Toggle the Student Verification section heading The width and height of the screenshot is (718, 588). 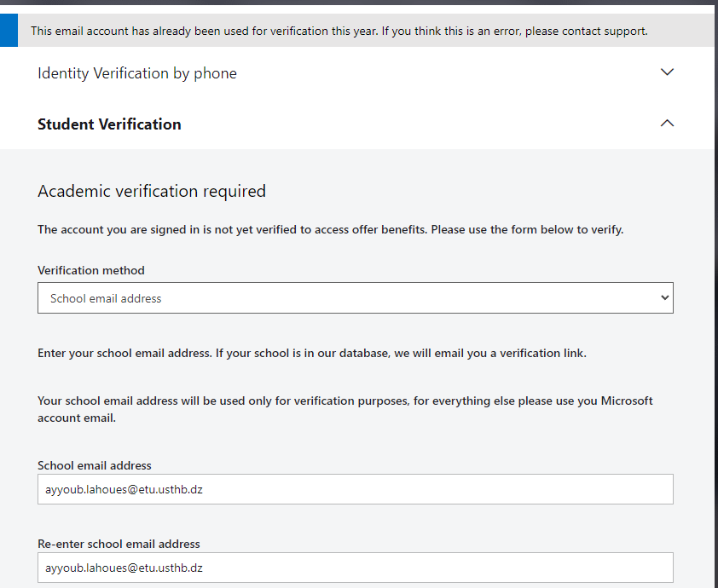109,124
